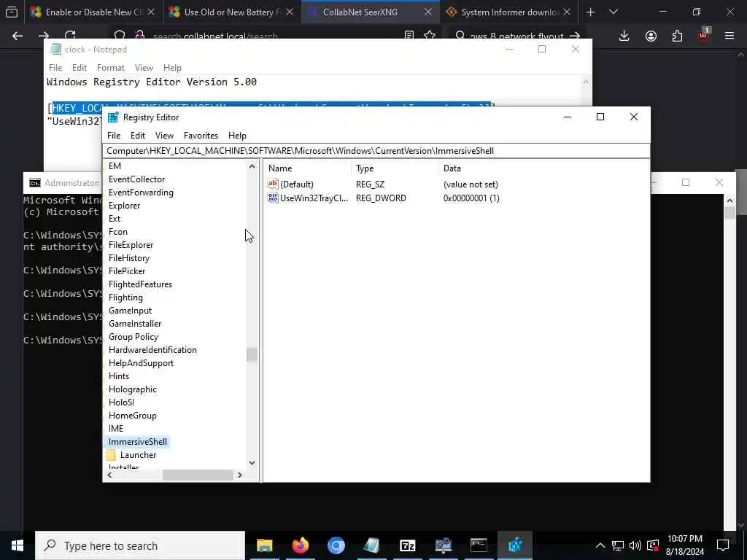Image resolution: width=747 pixels, height=560 pixels.
Task: Open 7-Zip from taskbar
Action: tap(407, 545)
